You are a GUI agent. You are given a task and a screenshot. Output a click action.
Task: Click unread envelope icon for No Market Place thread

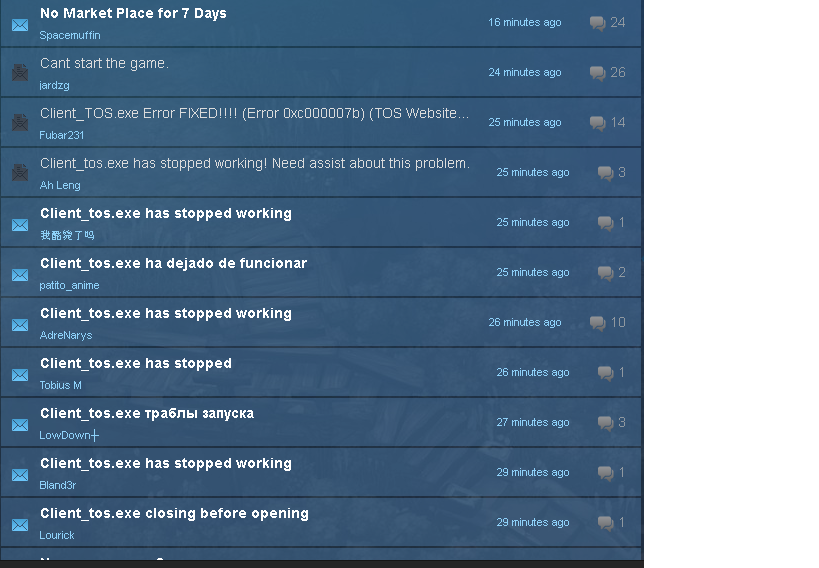(20, 25)
